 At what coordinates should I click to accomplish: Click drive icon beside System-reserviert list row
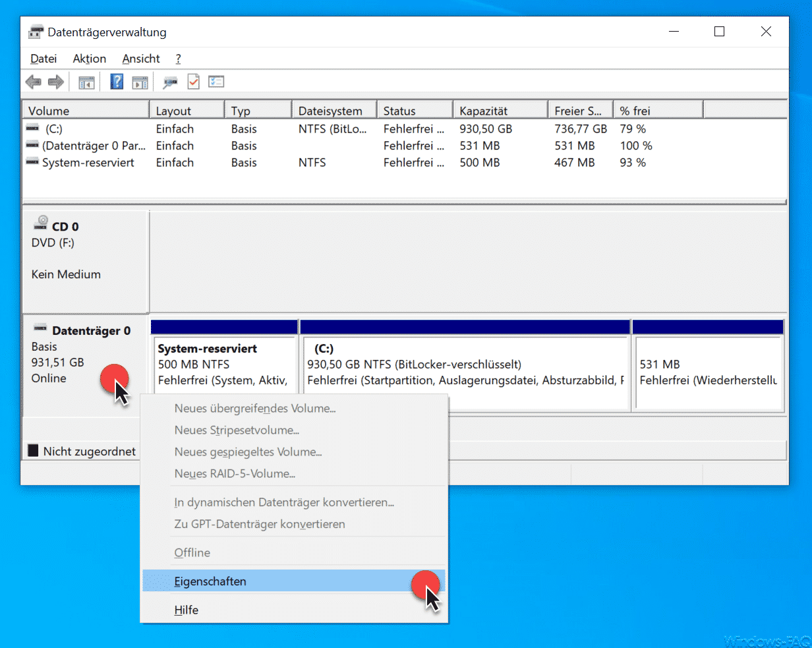32,161
